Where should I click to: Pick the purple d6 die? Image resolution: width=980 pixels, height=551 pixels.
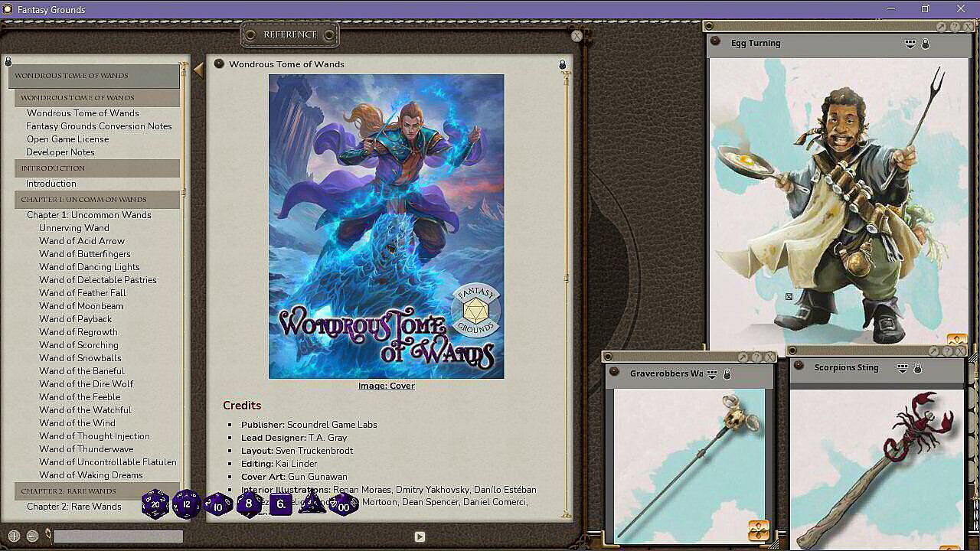[x=281, y=504]
